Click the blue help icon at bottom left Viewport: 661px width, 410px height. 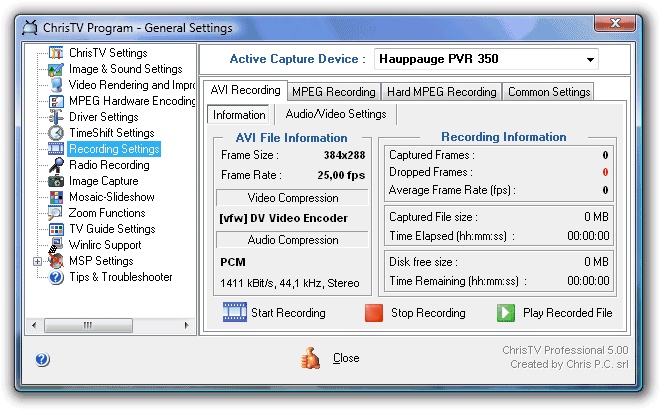pos(42,359)
